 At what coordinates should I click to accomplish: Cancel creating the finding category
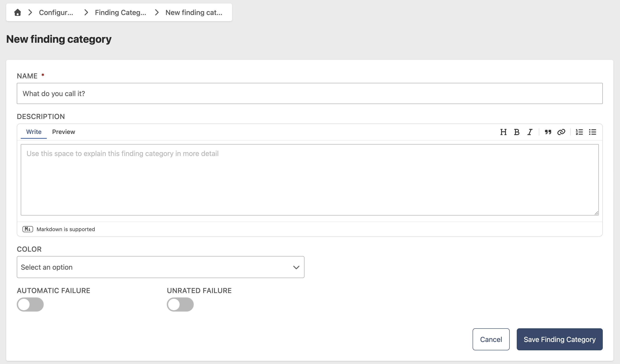click(x=491, y=340)
